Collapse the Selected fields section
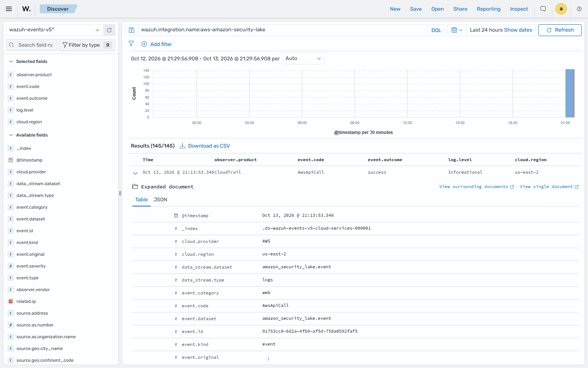This screenshot has height=368, width=588. click(x=11, y=61)
